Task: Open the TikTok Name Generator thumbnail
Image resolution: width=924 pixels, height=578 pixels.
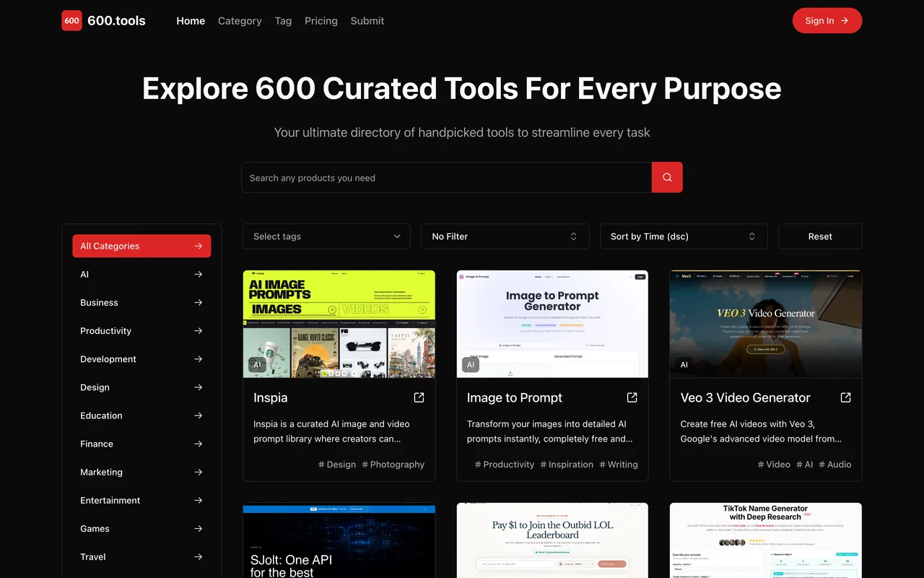Action: [766, 540]
